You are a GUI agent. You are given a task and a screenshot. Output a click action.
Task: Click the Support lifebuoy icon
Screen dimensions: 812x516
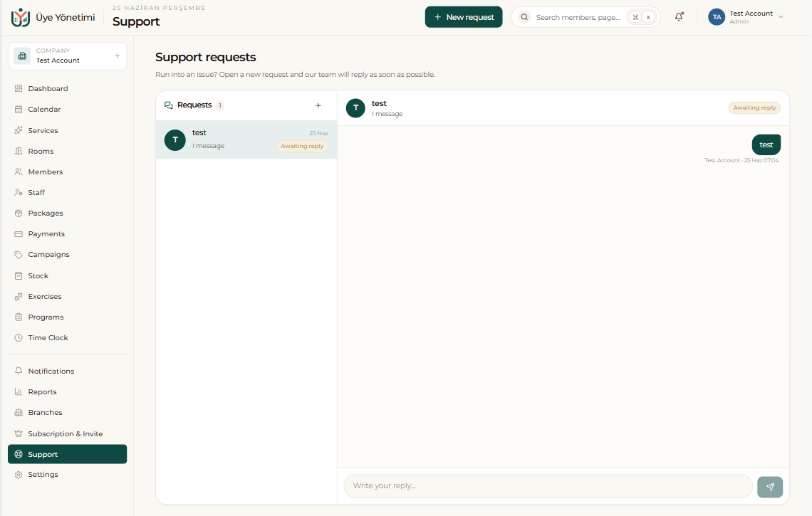pos(19,454)
